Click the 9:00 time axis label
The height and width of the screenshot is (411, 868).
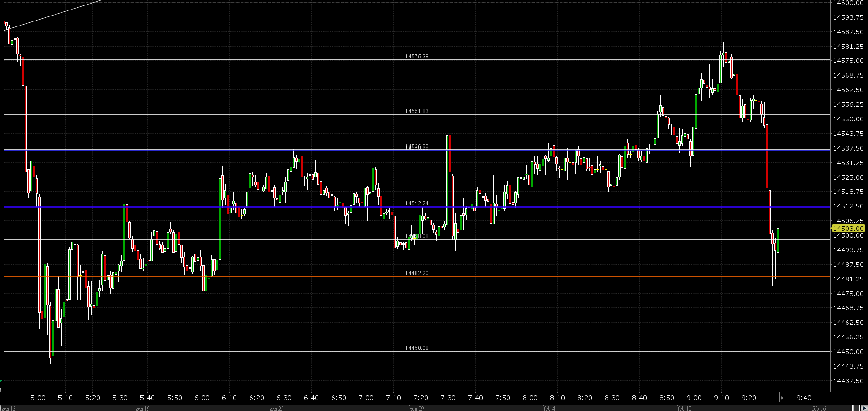(x=694, y=398)
